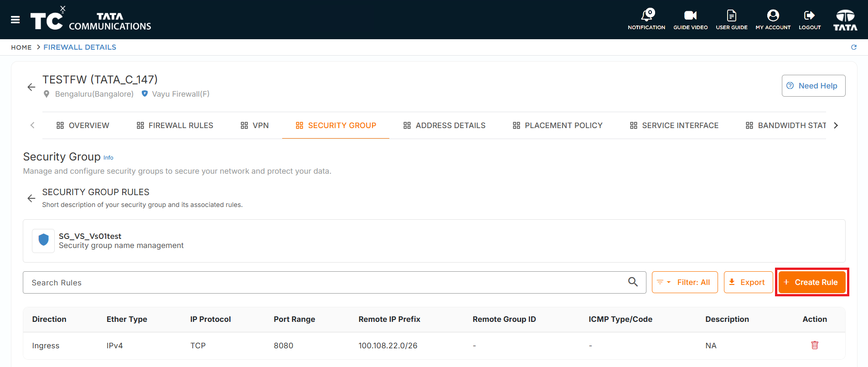Switch to the Overview tab
The height and width of the screenshot is (367, 868).
pos(83,125)
